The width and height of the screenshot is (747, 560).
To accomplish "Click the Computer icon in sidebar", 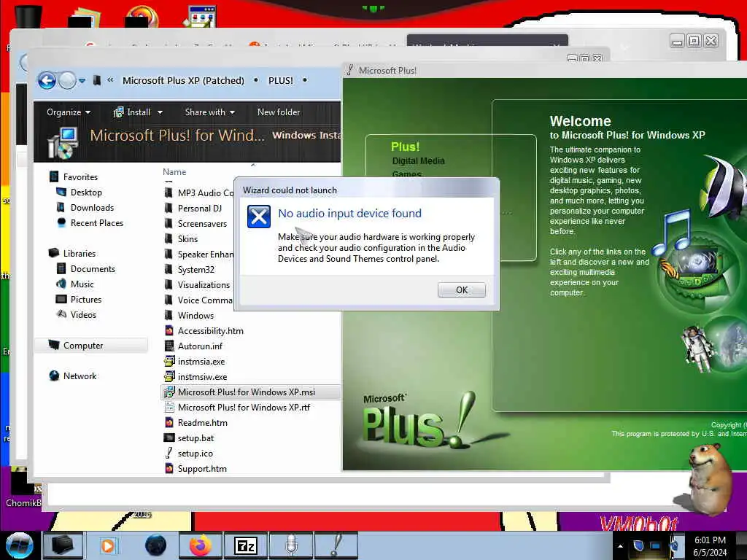I will (54, 345).
